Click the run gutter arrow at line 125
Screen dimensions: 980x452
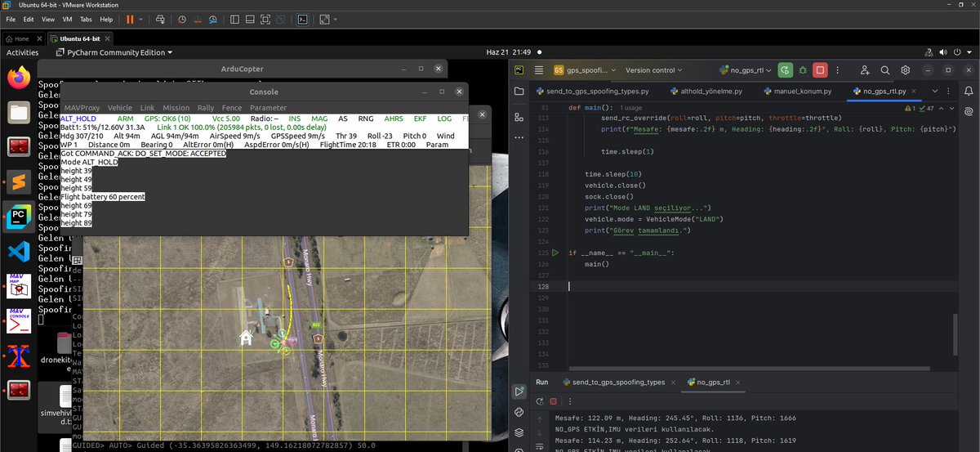pos(553,253)
